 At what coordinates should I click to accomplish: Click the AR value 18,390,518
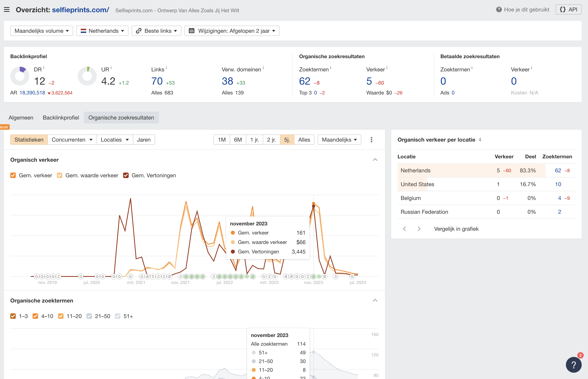[x=32, y=93]
